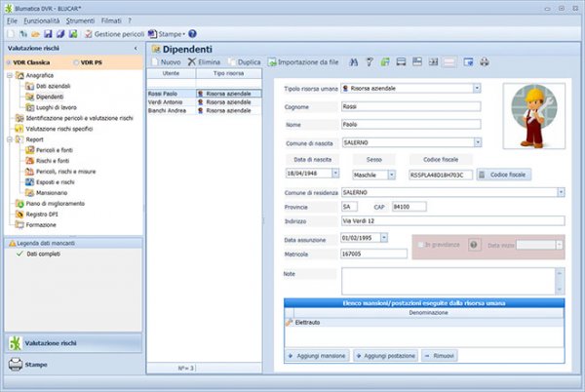Expand the Sesso dropdown
Screen dimensions: 585x392
(x=394, y=175)
